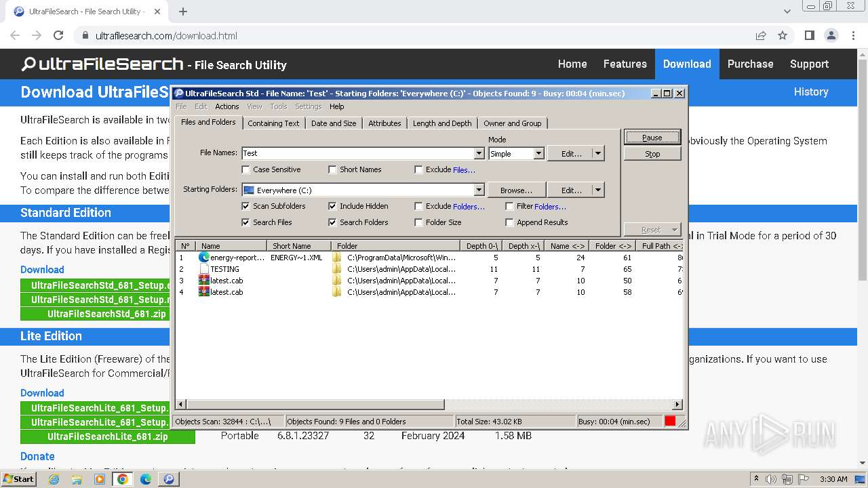This screenshot has width=868, height=488.
Task: Enable the Append Results checkbox
Action: tap(509, 222)
